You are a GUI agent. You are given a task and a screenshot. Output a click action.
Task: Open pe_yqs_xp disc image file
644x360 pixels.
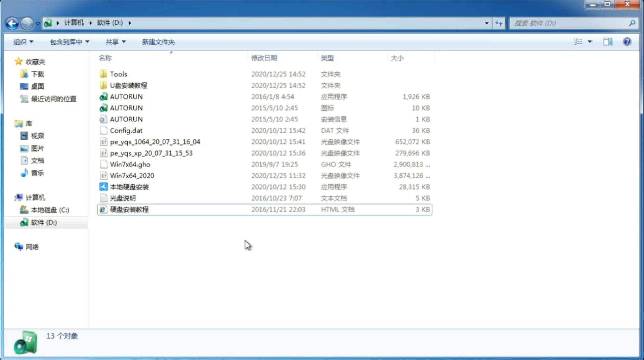click(x=151, y=153)
